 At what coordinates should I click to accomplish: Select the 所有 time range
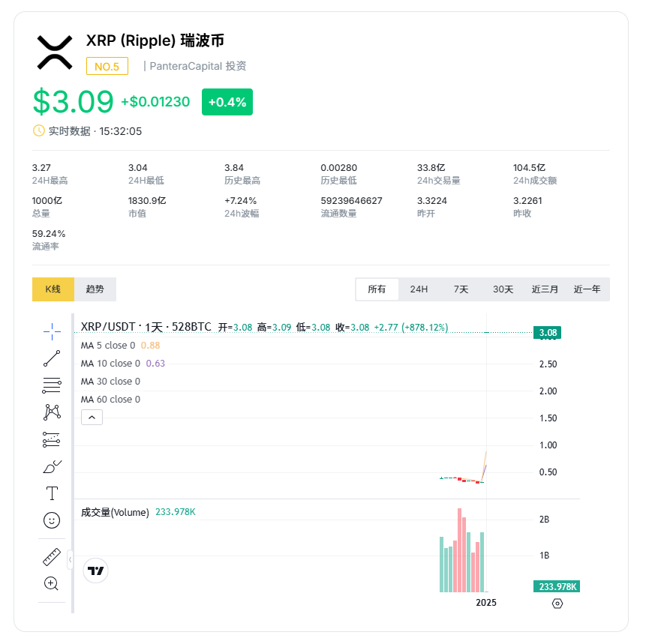pyautogui.click(x=377, y=289)
